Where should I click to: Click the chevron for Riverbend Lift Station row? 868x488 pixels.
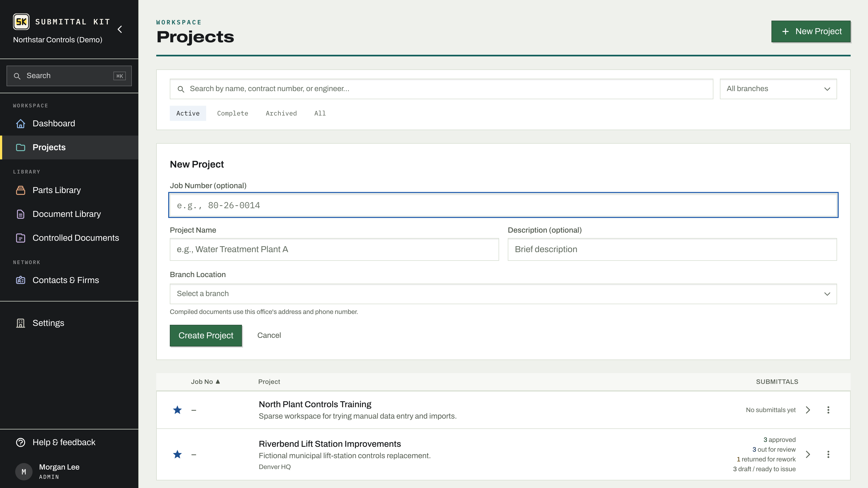808,454
